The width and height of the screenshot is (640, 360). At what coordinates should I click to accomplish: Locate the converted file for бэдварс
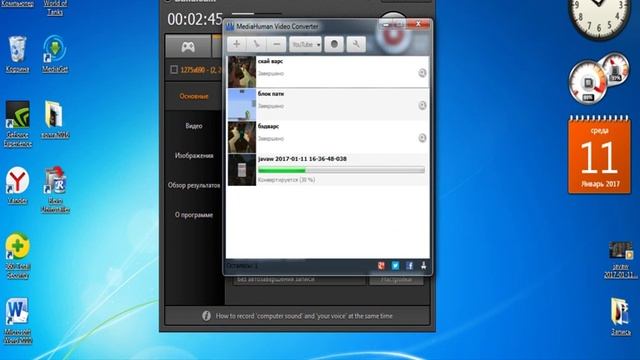422,138
